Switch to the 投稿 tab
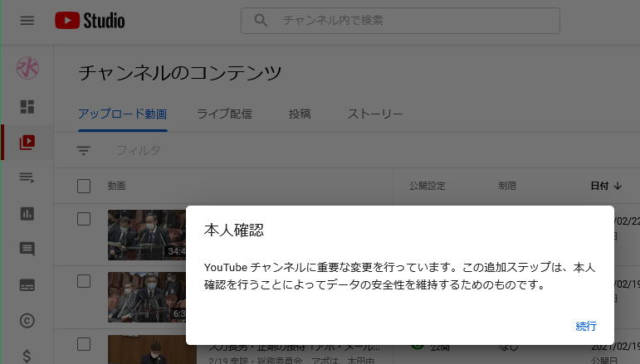 click(x=300, y=114)
